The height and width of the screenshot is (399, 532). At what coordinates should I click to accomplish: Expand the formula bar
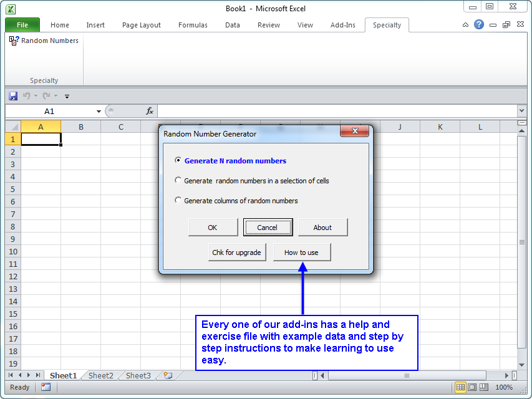(522, 111)
